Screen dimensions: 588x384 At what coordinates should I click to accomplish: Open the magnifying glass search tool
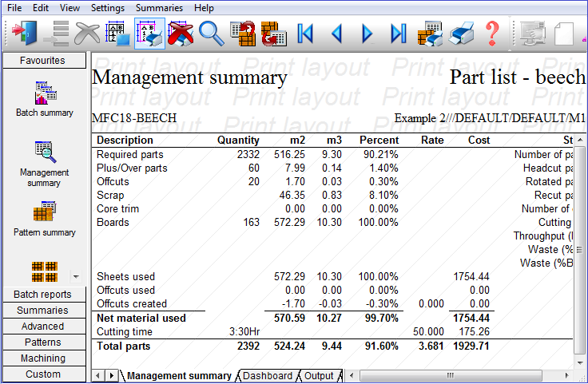212,34
